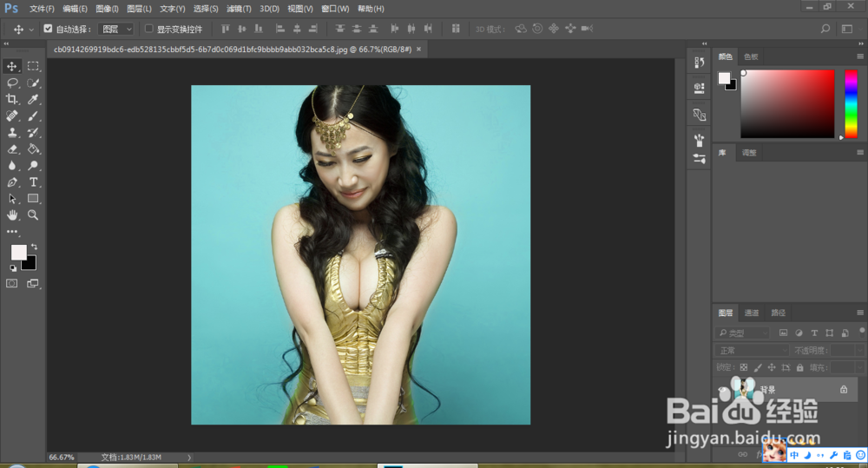The height and width of the screenshot is (468, 868).
Task: Open the layer filter type dropdown
Action: [743, 333]
